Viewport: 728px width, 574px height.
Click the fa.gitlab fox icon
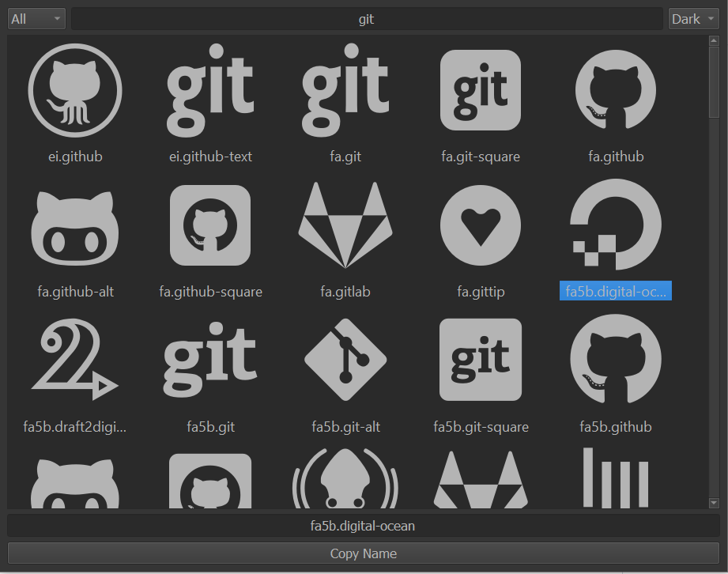345,225
